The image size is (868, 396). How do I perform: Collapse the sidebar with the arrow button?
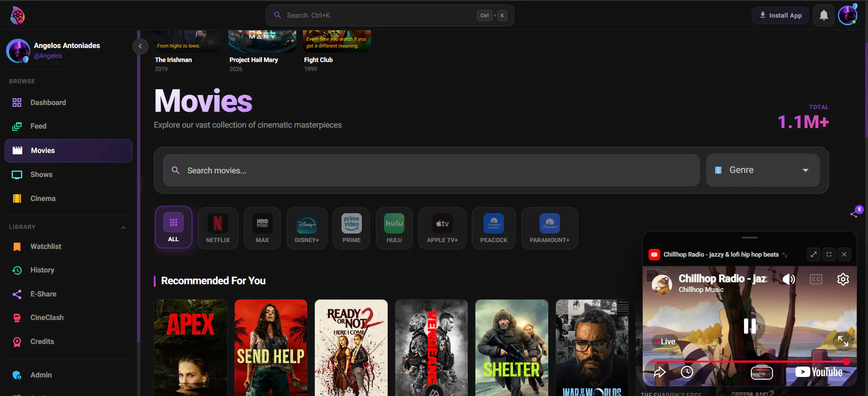tap(140, 46)
